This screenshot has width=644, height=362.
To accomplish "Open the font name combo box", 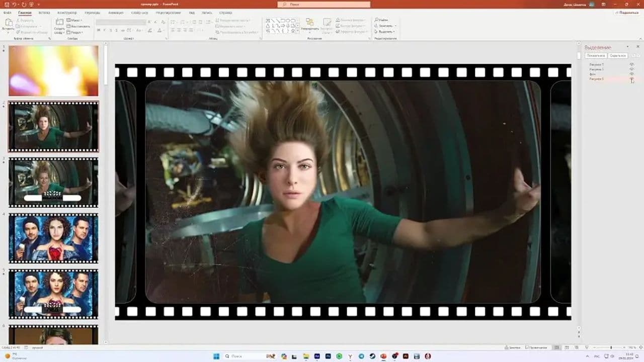I will tap(121, 22).
